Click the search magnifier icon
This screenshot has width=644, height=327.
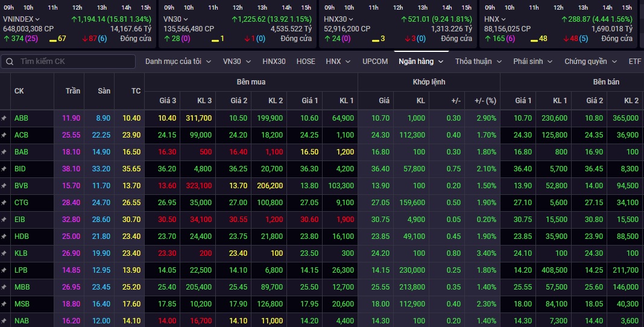10,62
